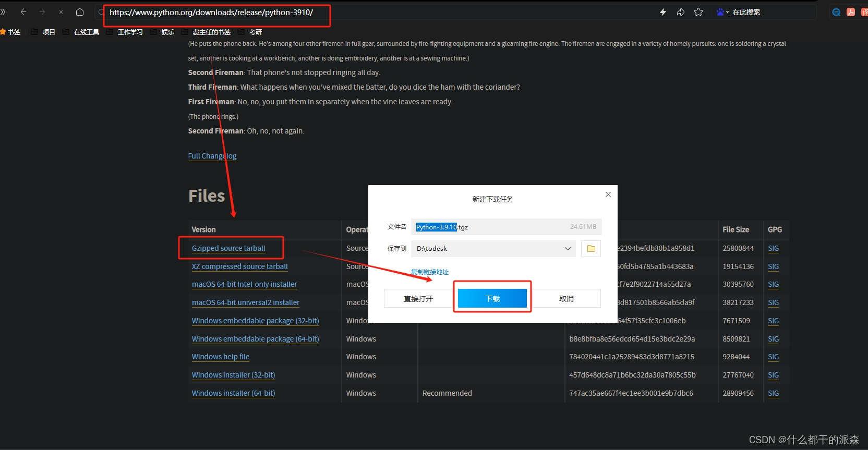Click the MD5 value 457d648dc8a71b6bc32da30a7805c55b
The height and width of the screenshot is (450, 868).
point(632,375)
